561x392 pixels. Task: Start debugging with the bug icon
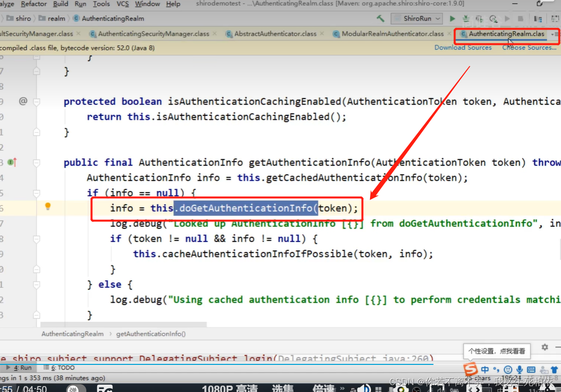click(x=466, y=18)
